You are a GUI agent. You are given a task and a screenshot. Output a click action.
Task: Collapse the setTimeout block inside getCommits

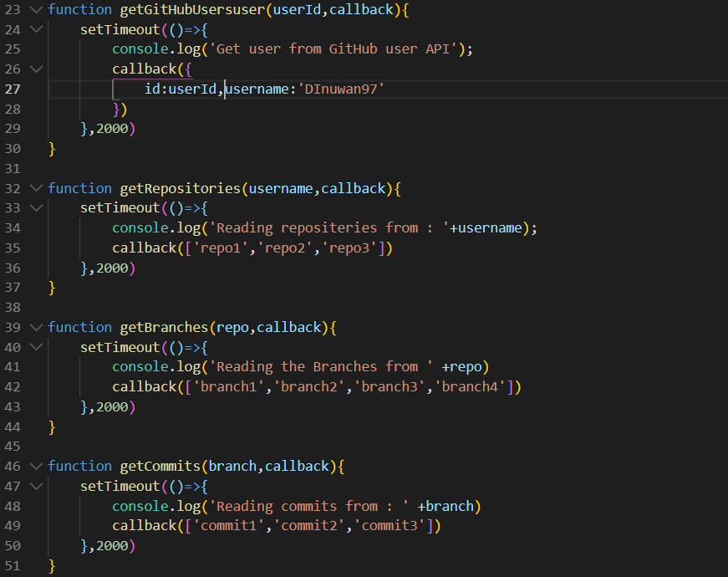[35, 486]
